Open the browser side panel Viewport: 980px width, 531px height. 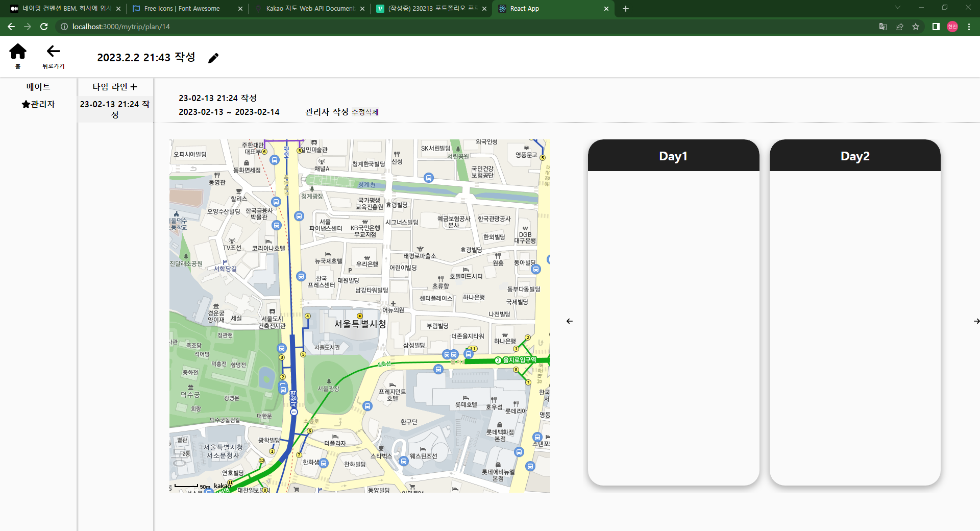point(936,27)
